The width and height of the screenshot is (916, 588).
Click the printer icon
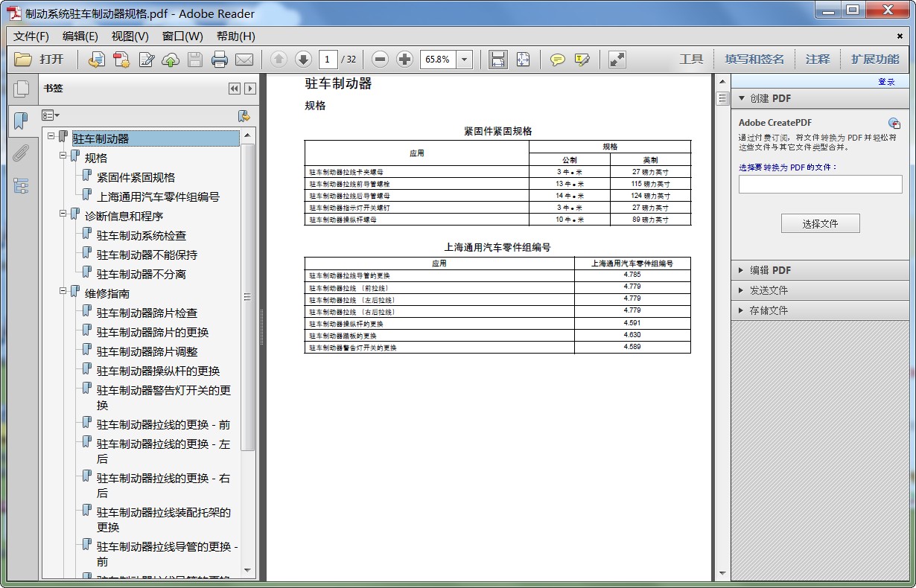coord(219,60)
